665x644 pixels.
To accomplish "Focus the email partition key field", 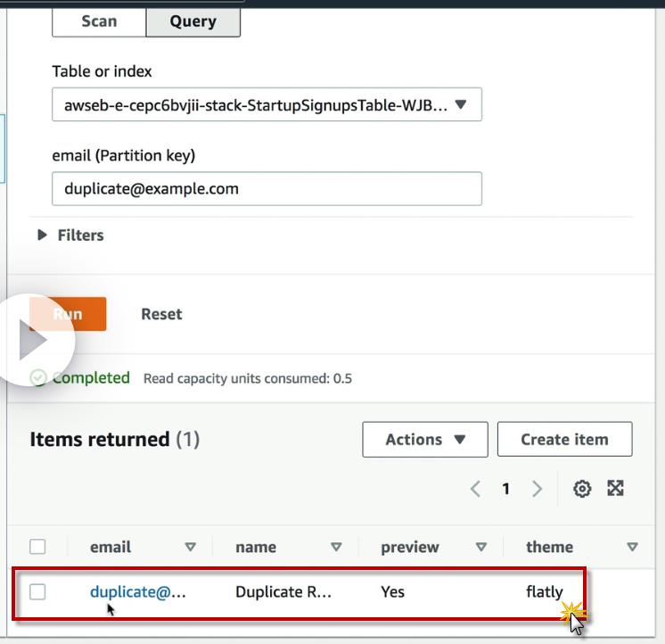I will pyautogui.click(x=267, y=189).
